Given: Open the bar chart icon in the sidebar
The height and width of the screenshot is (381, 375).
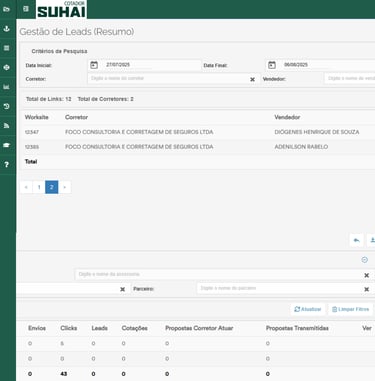Looking at the screenshot, I should click(6, 87).
